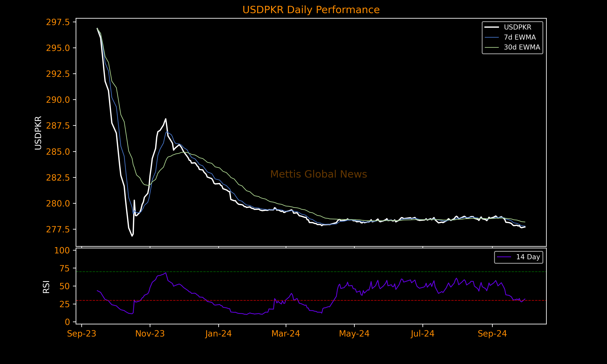Select the '30d EWMA' legend entry
This screenshot has width=607, height=364.
click(x=512, y=47)
